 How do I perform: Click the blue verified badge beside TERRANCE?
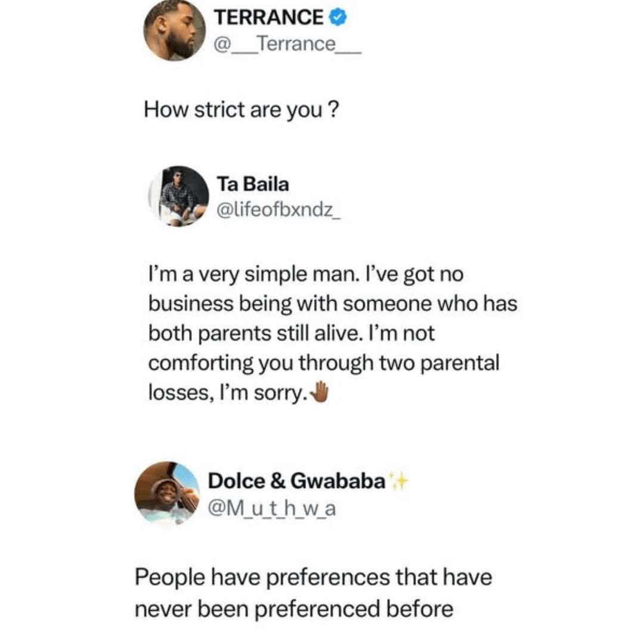click(x=338, y=18)
